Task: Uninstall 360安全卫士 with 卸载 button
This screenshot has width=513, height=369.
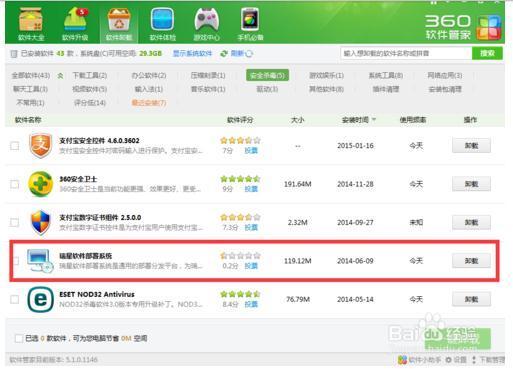Action: (471, 184)
